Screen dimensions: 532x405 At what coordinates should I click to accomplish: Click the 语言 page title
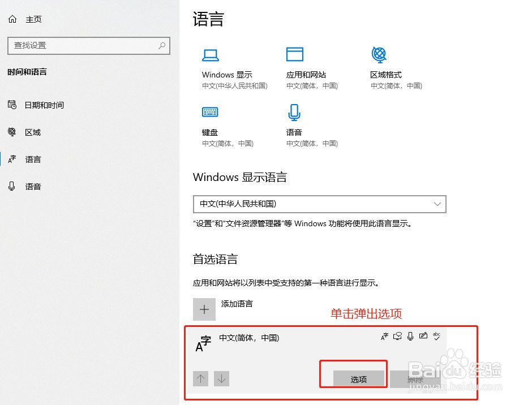tap(208, 19)
